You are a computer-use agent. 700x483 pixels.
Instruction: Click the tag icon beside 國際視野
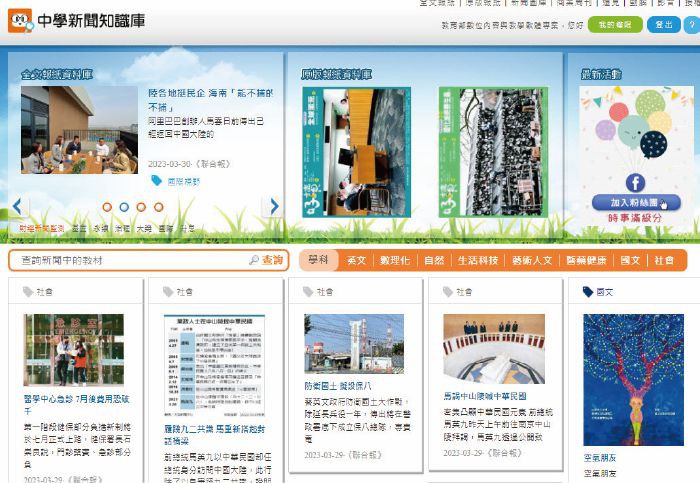pyautogui.click(x=156, y=181)
